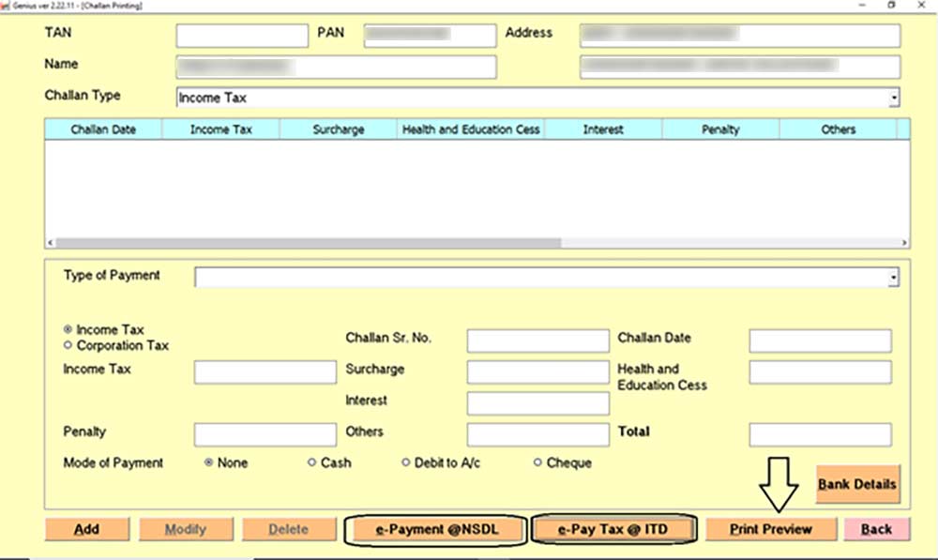Open e-Payment @NSDL
The image size is (938, 560).
(434, 529)
